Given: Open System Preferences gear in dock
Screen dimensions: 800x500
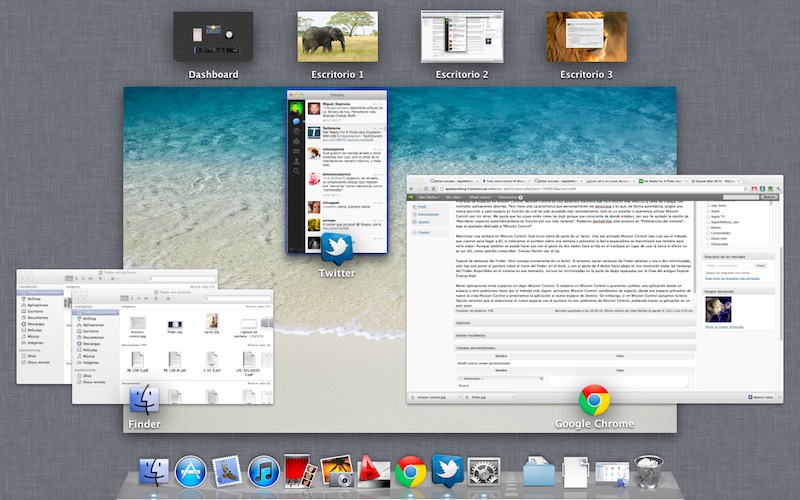Looking at the screenshot, I should (484, 471).
